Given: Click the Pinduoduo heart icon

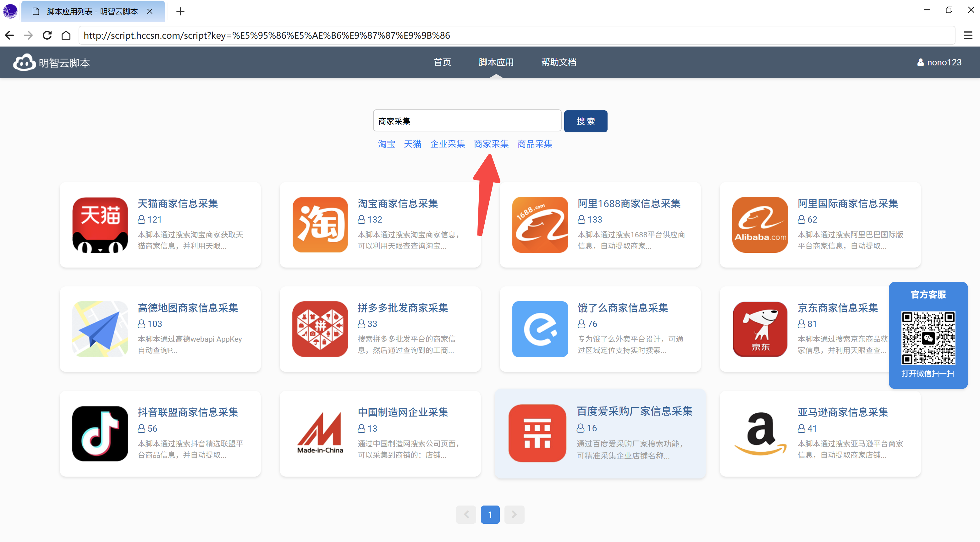Looking at the screenshot, I should tap(320, 329).
